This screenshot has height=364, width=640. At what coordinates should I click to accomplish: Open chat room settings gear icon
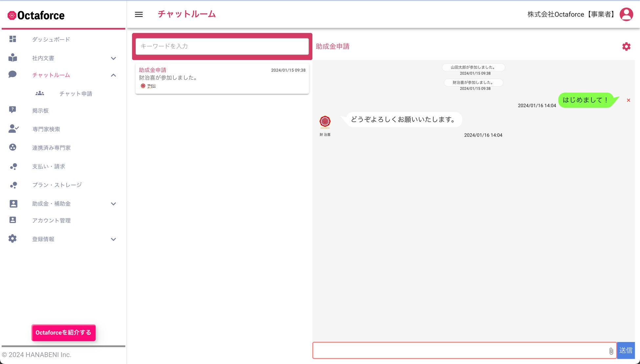(626, 47)
